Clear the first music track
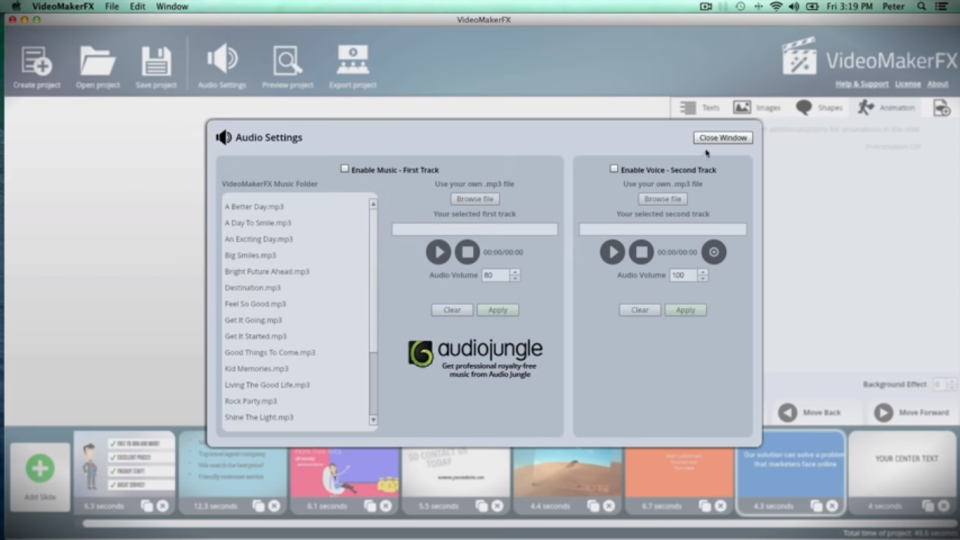 (x=452, y=310)
